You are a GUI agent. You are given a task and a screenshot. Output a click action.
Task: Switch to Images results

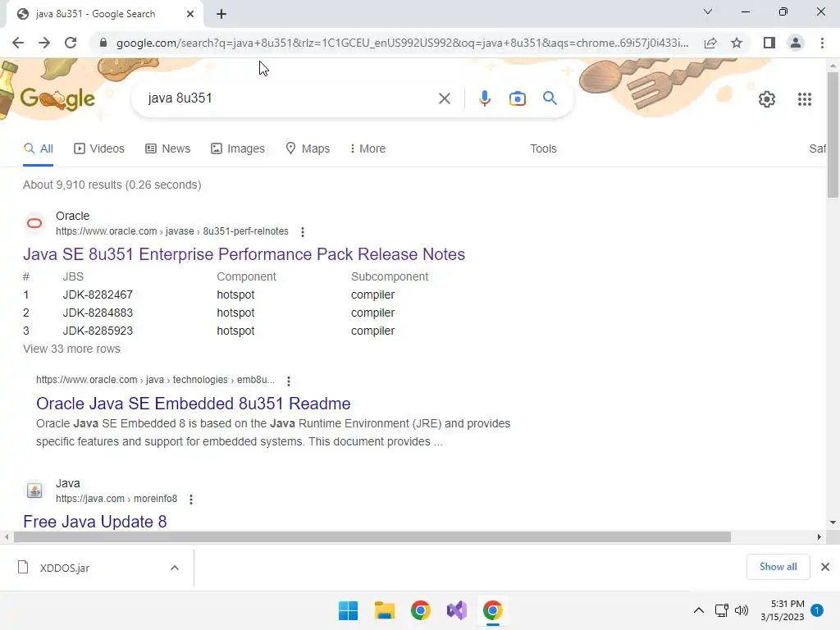238,149
